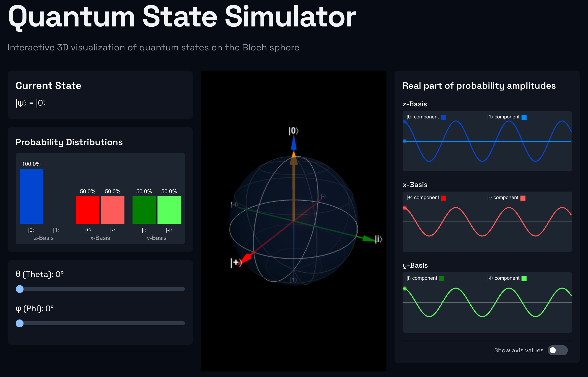Click the |0⟩ component legend swatch
Image resolution: width=588 pixels, height=377 pixels.
click(443, 117)
